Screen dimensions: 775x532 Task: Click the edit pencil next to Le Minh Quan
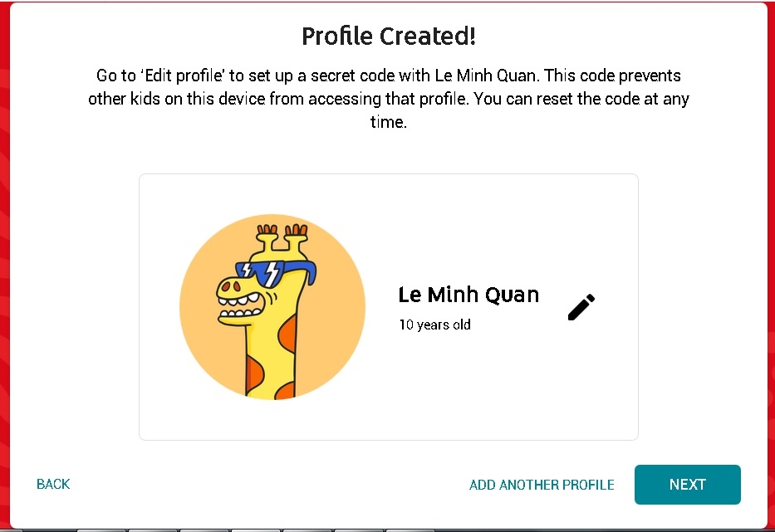(x=581, y=307)
